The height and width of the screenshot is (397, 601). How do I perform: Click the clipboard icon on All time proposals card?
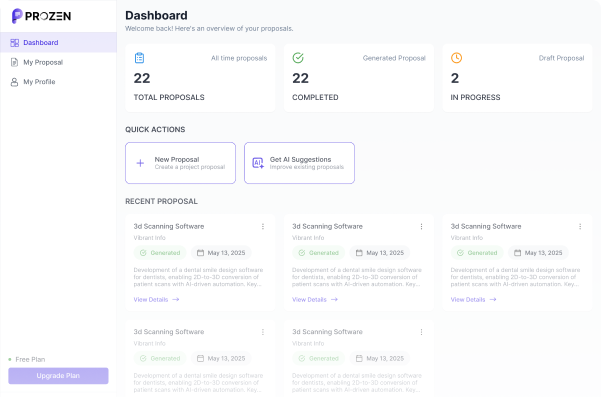(140, 58)
